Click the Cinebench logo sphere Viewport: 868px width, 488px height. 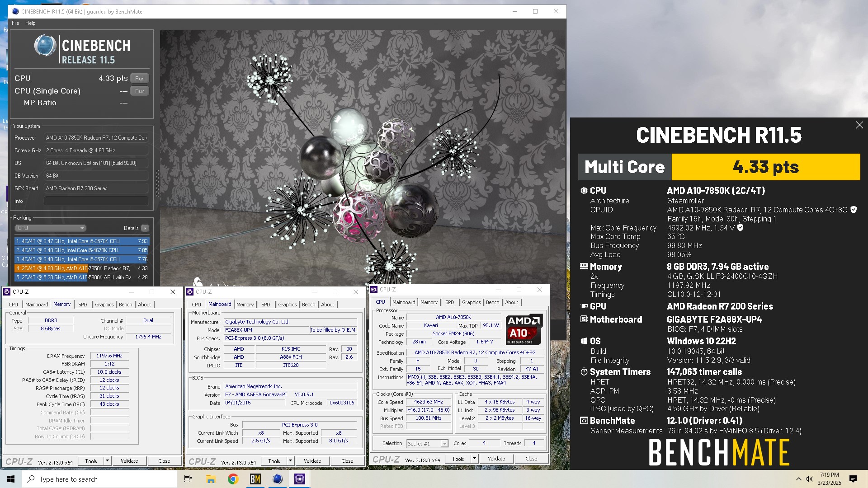coord(45,46)
